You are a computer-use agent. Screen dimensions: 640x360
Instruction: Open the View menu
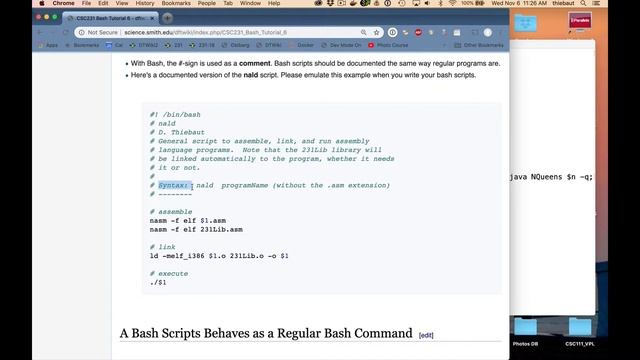pos(122,3)
